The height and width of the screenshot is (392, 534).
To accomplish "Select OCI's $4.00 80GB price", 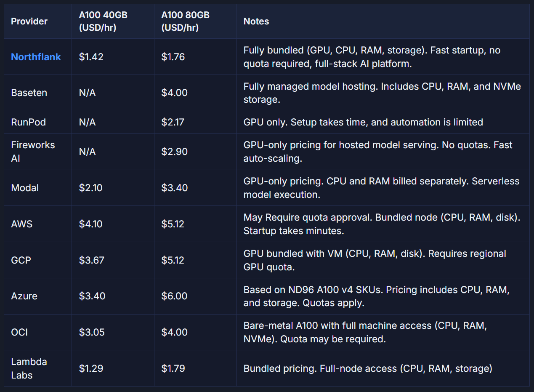I will [x=175, y=332].
